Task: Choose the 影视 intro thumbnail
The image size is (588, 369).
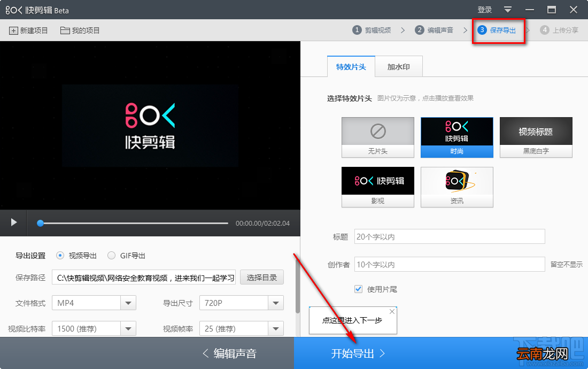Action: pos(377,187)
